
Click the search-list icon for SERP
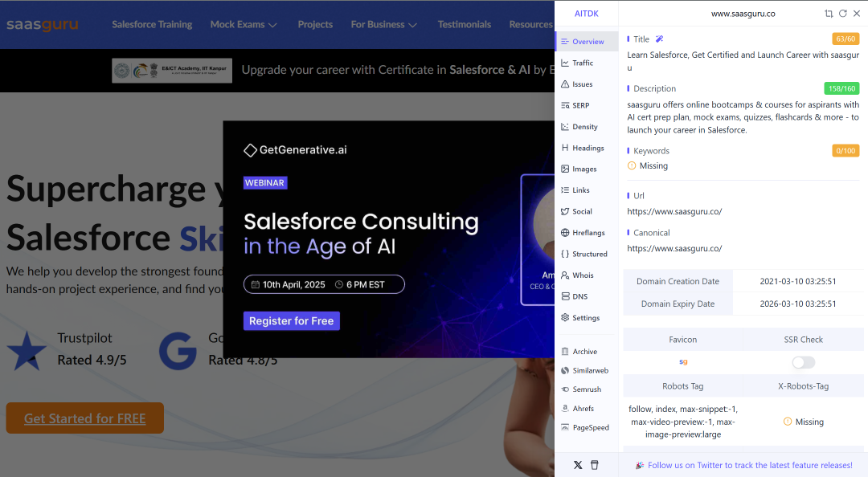565,105
